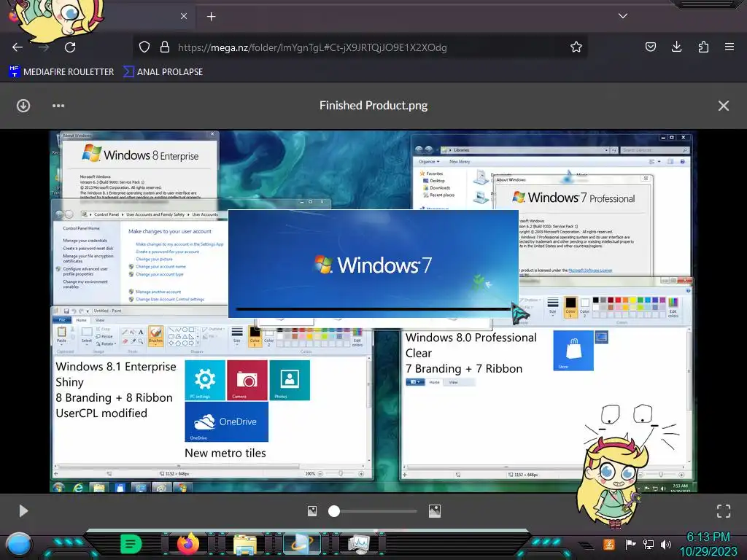Open the blue globe app on the taskbar
The width and height of the screenshot is (747, 560).
(x=302, y=544)
